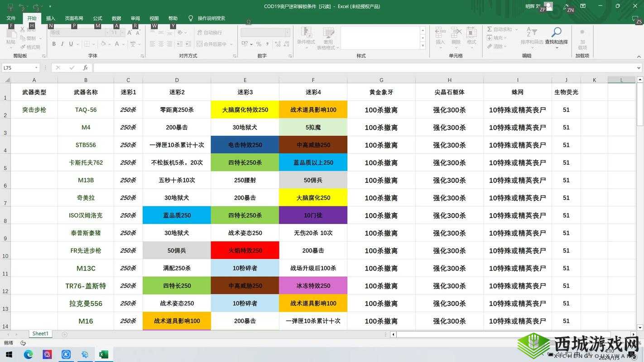Open the font color swatch dropdown
This screenshot has height=362, width=644.
[x=123, y=44]
